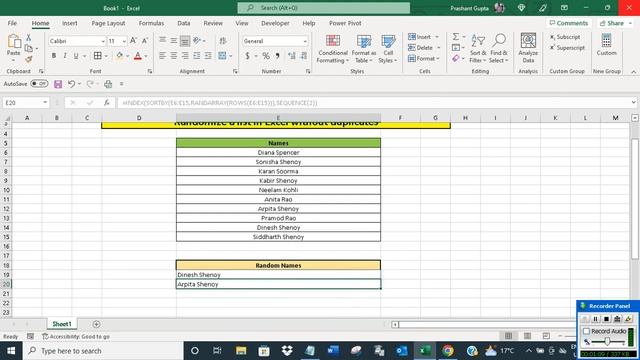Viewport: 640px width, 360px height.
Task: Click the Quick Print icon
Action: (x=108, y=84)
